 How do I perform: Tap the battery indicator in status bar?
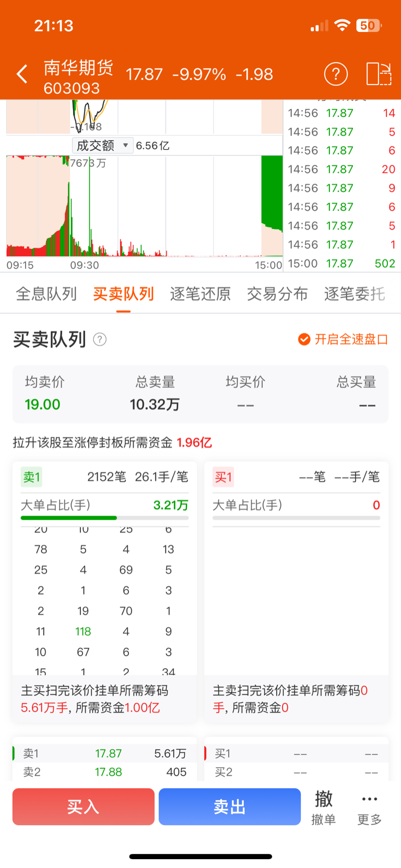coord(369,26)
